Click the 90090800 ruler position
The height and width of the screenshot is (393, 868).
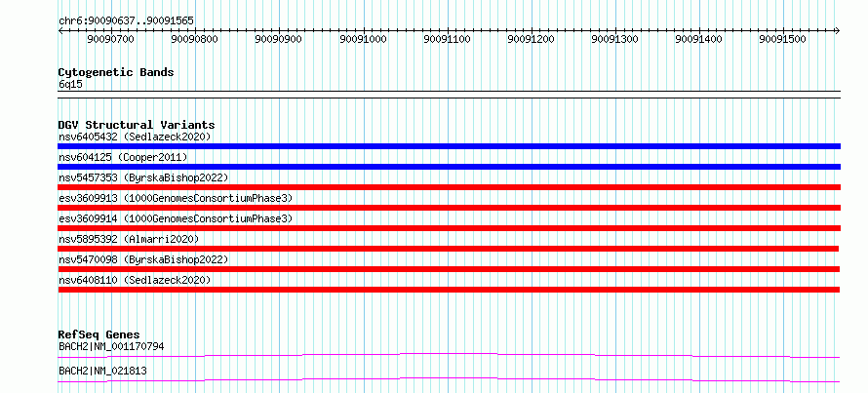[x=195, y=39]
